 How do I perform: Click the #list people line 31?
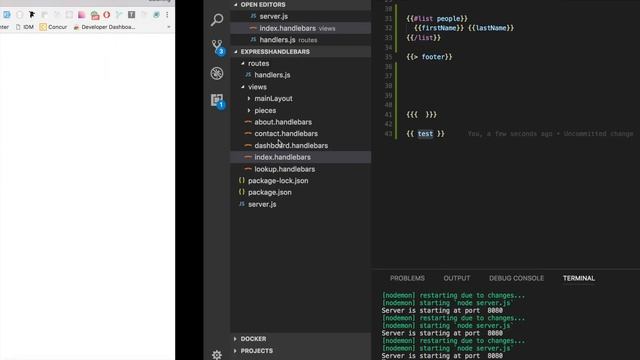click(437, 19)
